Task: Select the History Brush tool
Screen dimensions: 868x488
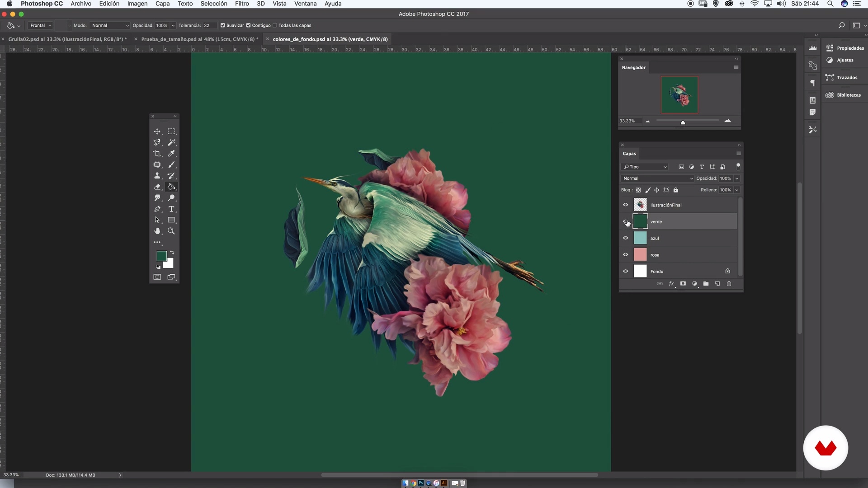Action: [171, 176]
